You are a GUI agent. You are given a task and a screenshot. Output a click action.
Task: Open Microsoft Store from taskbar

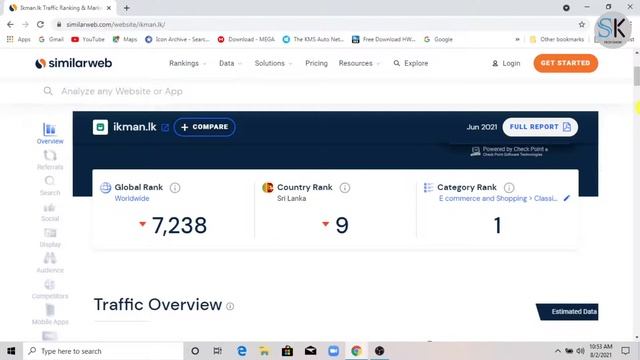[287, 351]
